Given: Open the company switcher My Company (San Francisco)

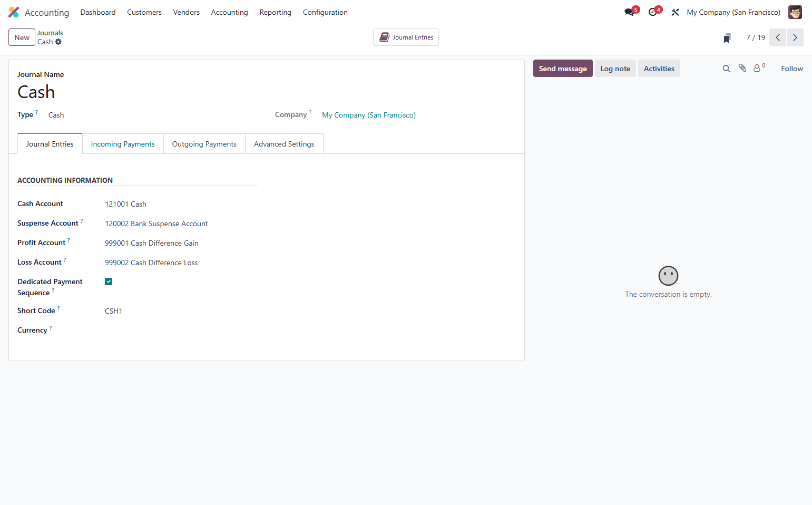Looking at the screenshot, I should (733, 12).
